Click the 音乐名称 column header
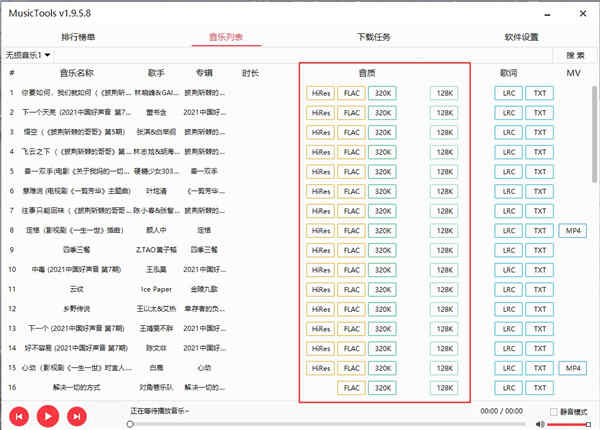 pos(77,73)
